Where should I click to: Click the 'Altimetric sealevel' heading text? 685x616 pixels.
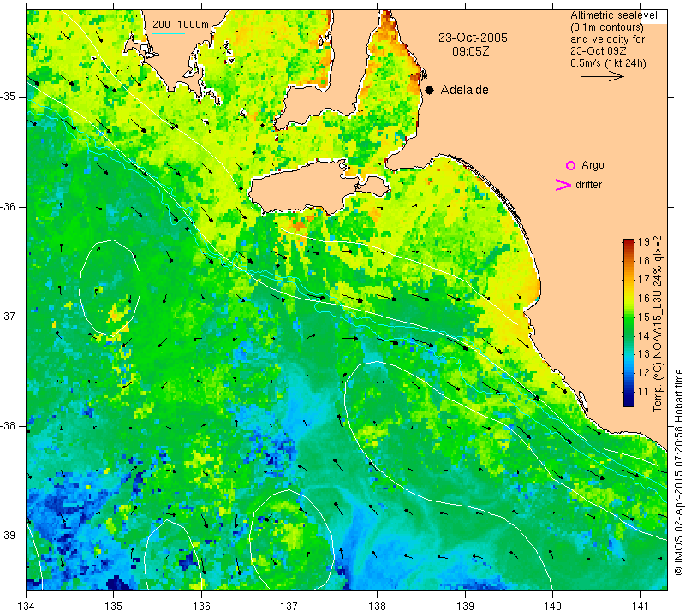613,15
